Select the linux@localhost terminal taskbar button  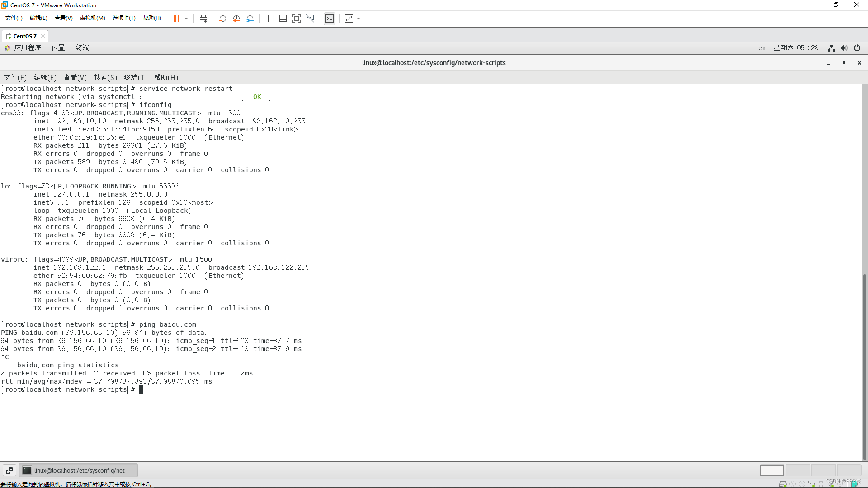pyautogui.click(x=78, y=470)
